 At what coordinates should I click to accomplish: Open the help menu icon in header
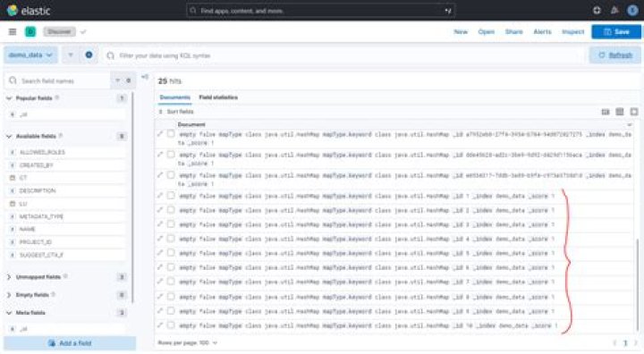point(597,11)
